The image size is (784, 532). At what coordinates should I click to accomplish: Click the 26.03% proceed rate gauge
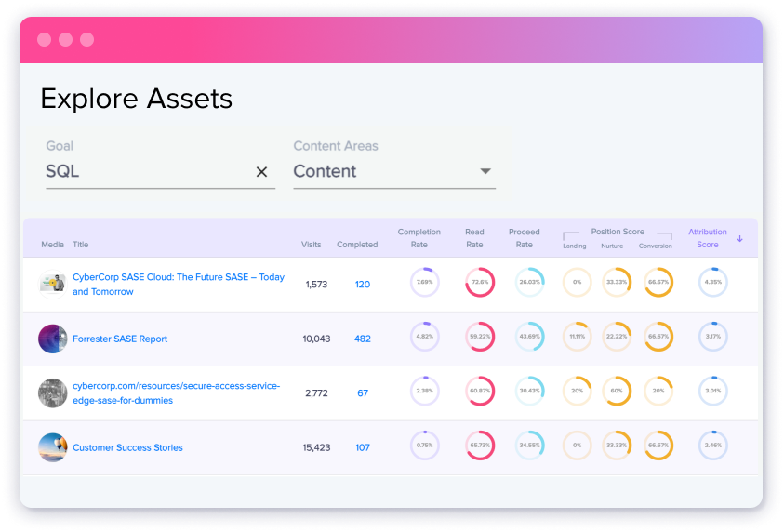(529, 282)
